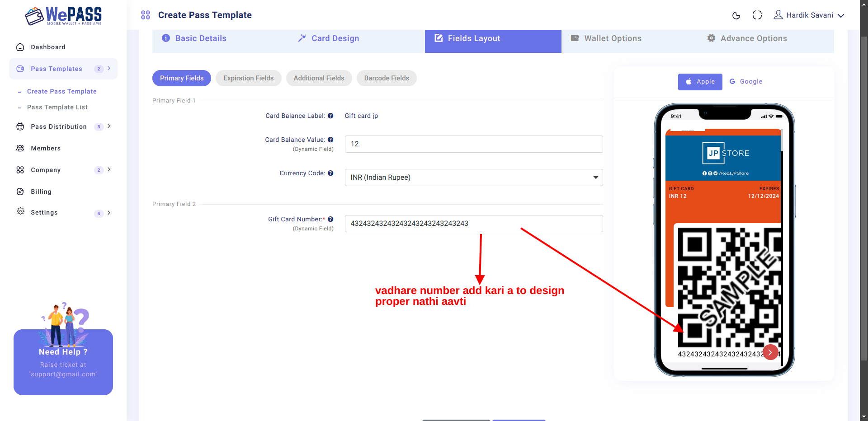Toggle dark mode moon icon
Screen dimensions: 868x421
pos(736,15)
